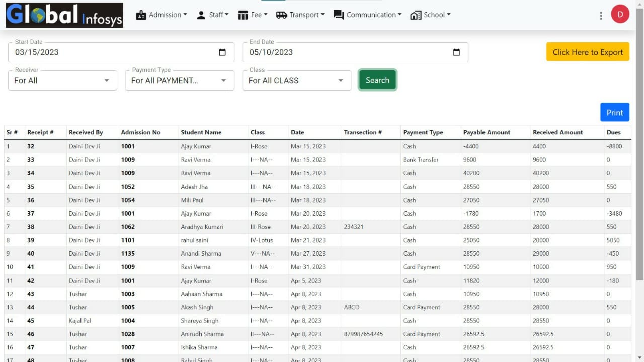Open the School menu
644x362 pixels.
(431, 15)
